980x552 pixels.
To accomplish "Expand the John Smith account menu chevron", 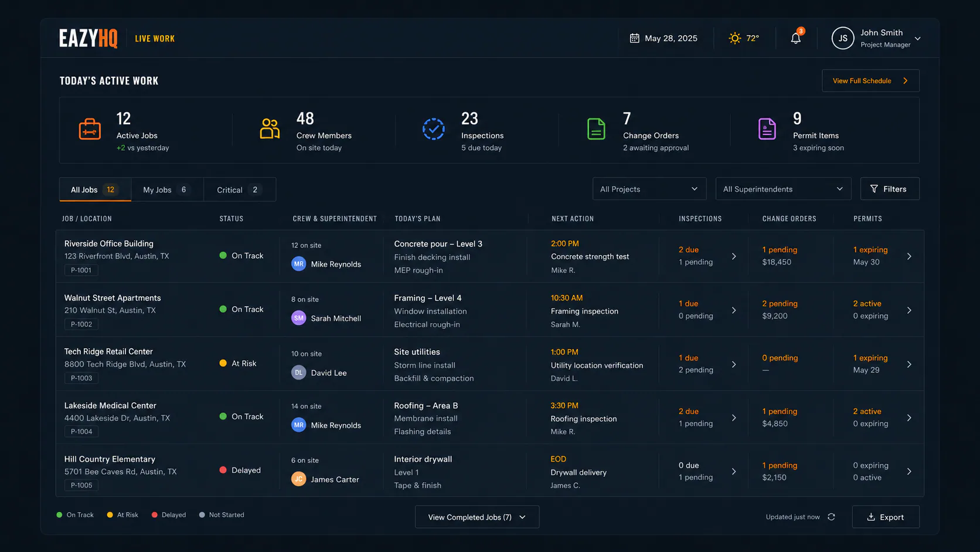I will click(x=918, y=39).
